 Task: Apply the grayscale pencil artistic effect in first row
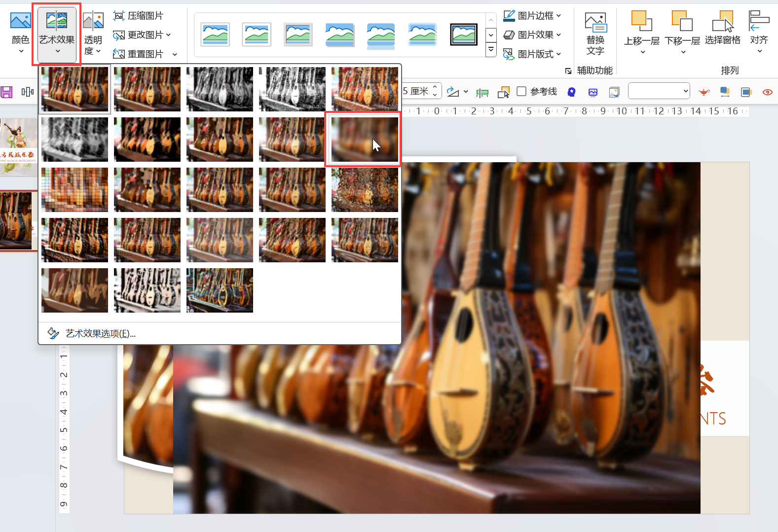[220, 89]
